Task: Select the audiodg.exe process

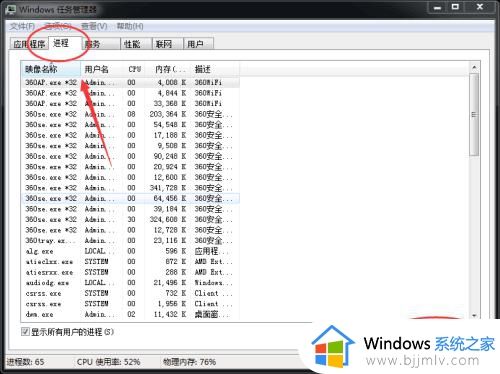Action: (x=130, y=283)
